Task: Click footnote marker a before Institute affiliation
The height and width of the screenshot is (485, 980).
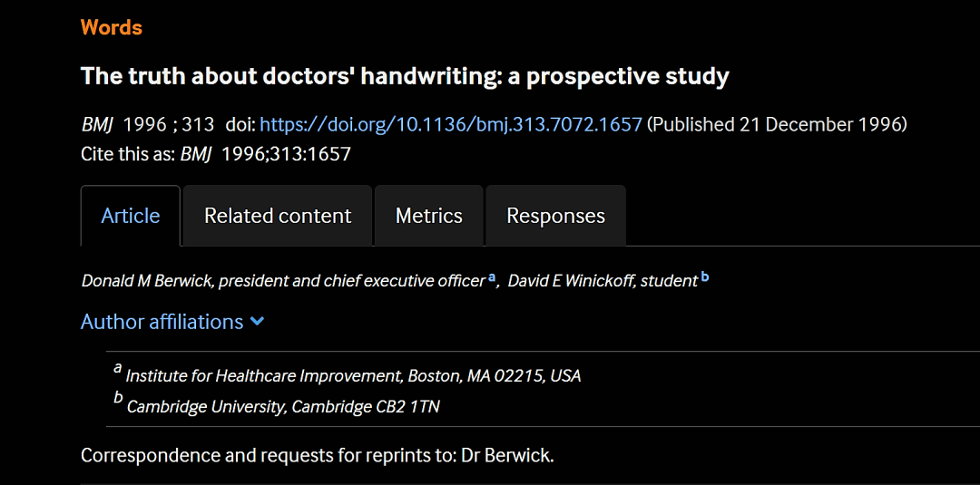Action: click(117, 369)
